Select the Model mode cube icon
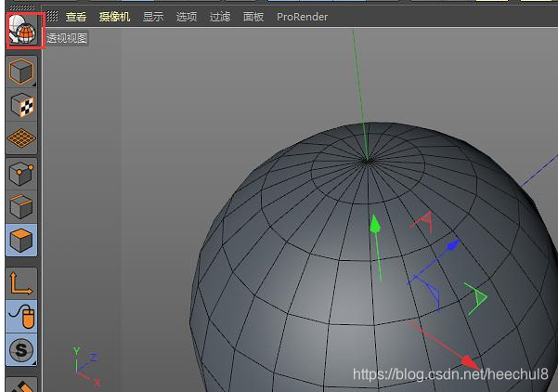The height and width of the screenshot is (392, 558). coord(21,72)
